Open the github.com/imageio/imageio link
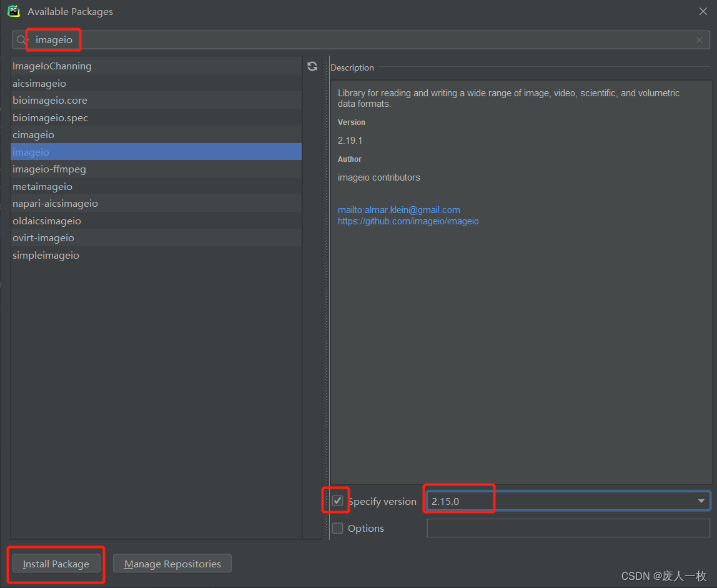The height and width of the screenshot is (588, 717). (408, 221)
